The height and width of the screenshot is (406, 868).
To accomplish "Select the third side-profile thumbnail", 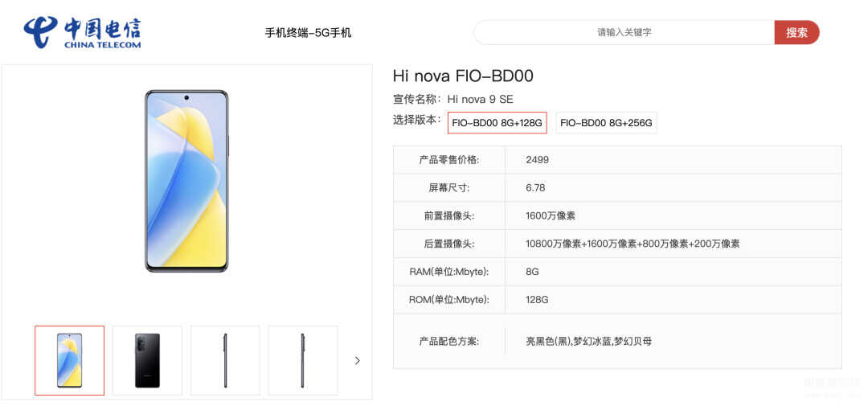I will (225, 361).
